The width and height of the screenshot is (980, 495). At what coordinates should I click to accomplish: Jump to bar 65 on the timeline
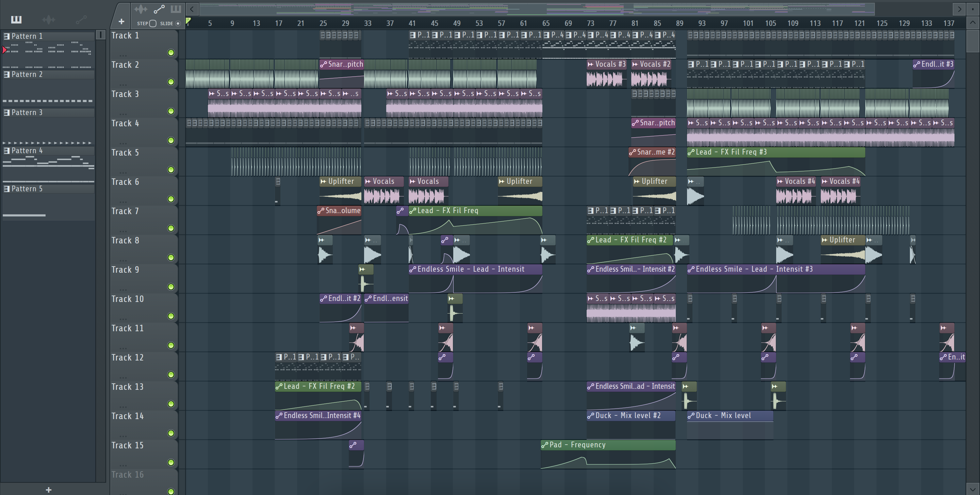point(546,23)
